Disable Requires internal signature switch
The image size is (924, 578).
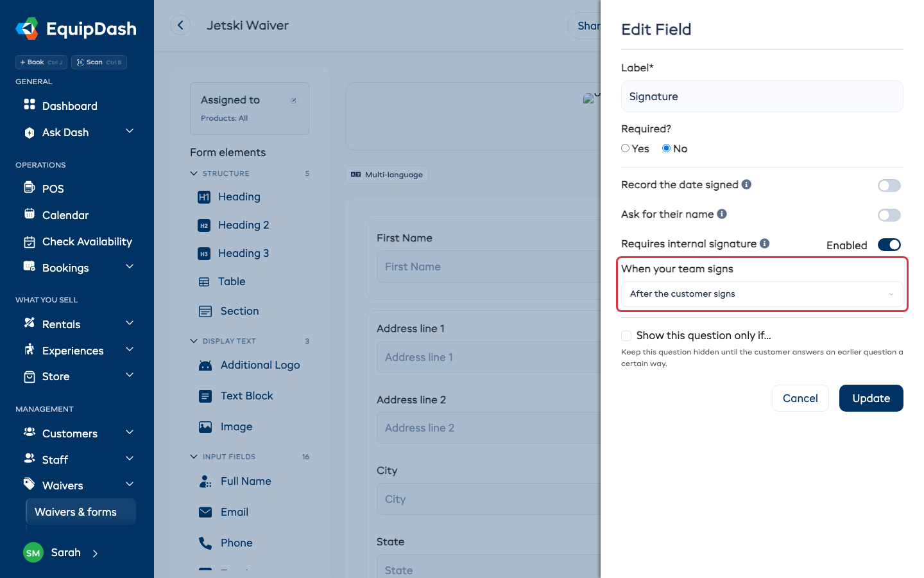pos(889,245)
